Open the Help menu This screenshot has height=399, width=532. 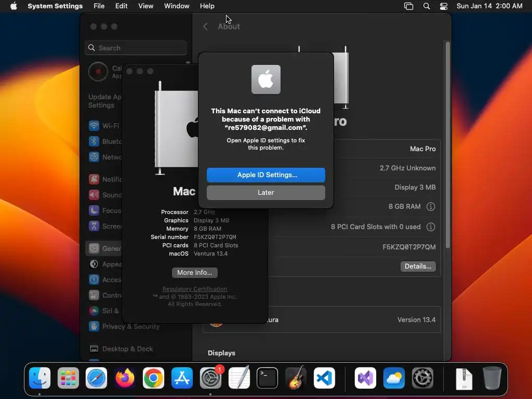coord(207,6)
